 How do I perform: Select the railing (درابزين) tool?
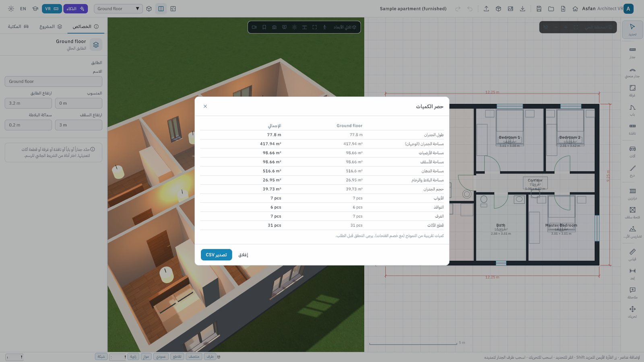[632, 194]
